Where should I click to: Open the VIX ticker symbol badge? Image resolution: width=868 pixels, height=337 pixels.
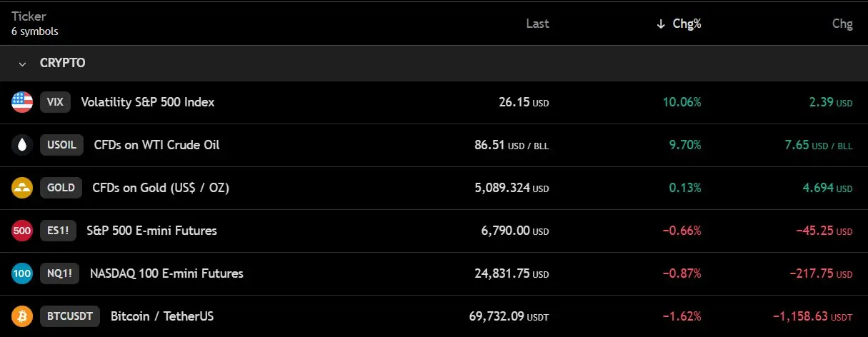(x=55, y=102)
